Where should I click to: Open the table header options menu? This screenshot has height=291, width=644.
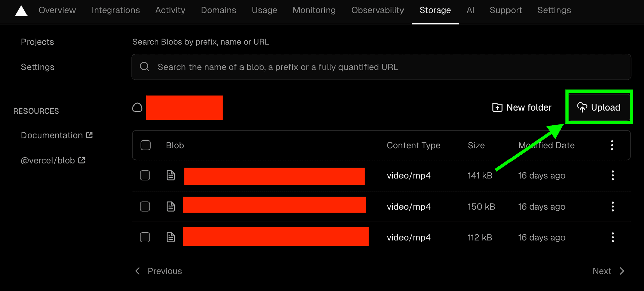(x=612, y=145)
